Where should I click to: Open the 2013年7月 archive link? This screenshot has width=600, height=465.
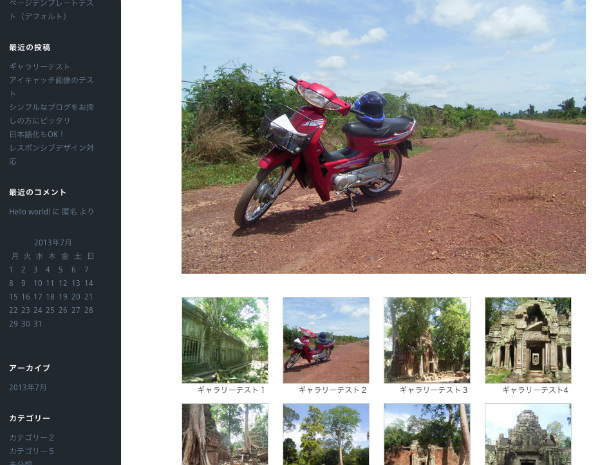[28, 388]
